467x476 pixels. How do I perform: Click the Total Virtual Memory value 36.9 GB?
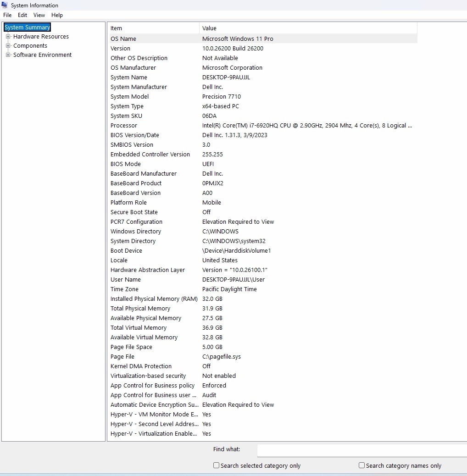click(212, 328)
